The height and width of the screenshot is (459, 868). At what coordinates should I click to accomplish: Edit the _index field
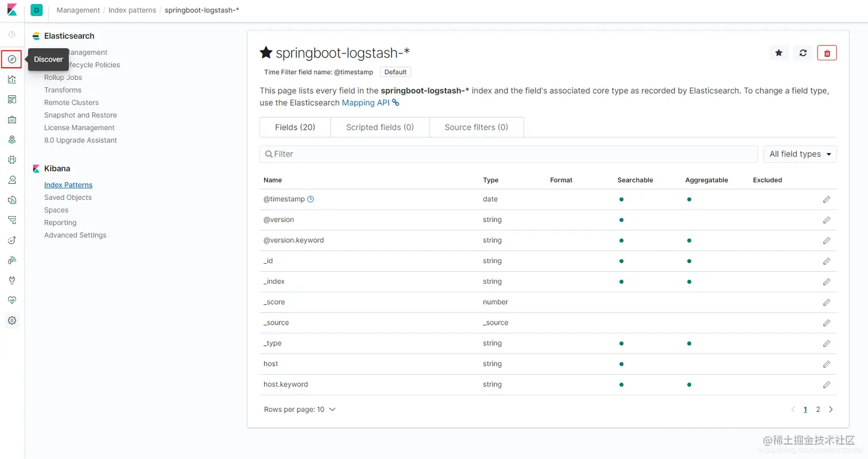coord(827,282)
